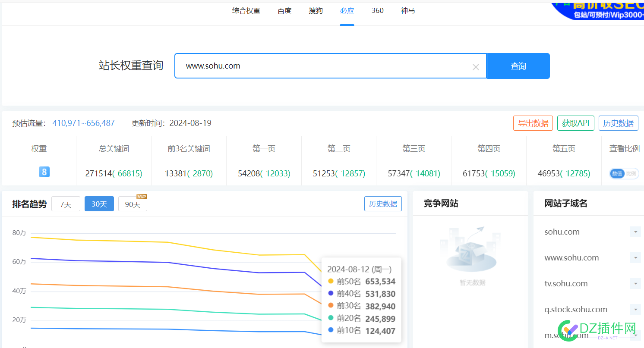Screen dimensions: 644x348
Task: Expand the www.sohu.com subdomain dropdown
Action: coord(635,258)
